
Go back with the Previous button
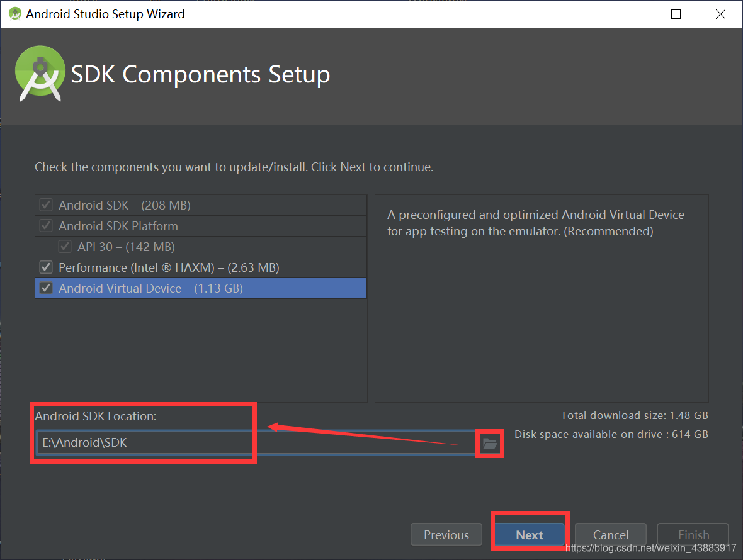coord(446,534)
